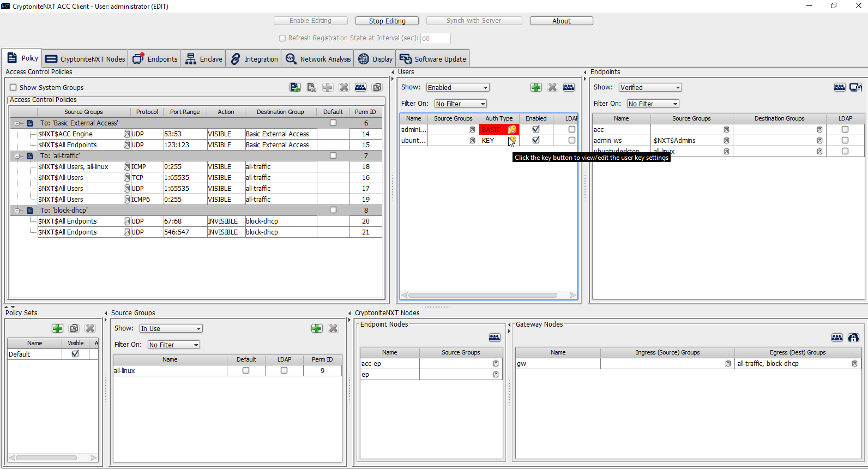
Task: Open the Integration tab
Action: coord(254,59)
